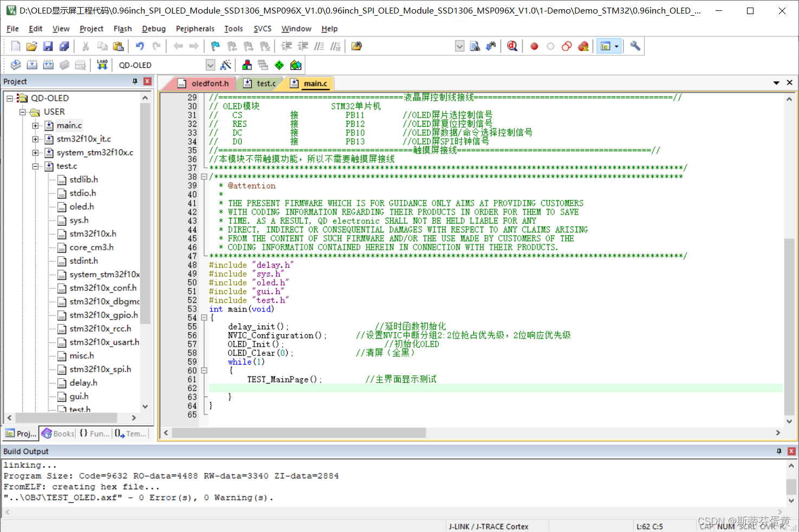Click the Translate current file icon
The height and width of the screenshot is (532, 799).
16,65
